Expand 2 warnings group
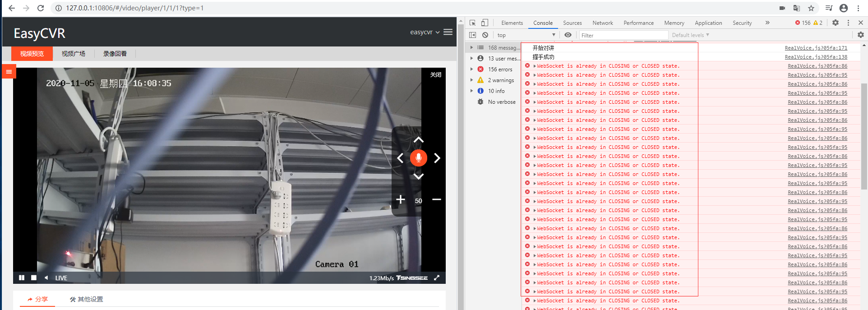The image size is (868, 310). [x=471, y=80]
